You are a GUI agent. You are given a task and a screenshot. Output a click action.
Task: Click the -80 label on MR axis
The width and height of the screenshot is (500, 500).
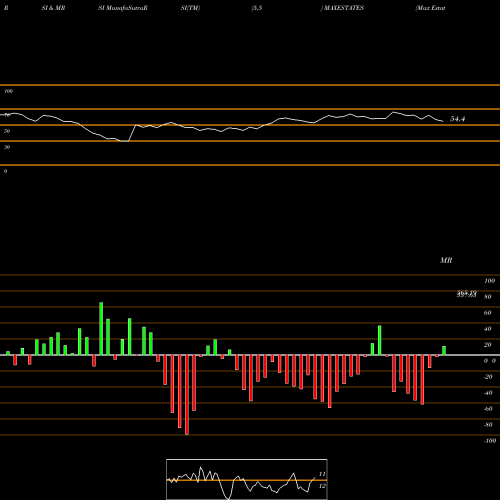coord(488,425)
